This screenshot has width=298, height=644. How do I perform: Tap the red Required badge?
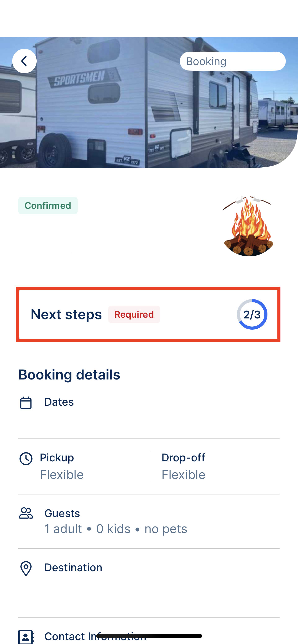click(134, 314)
